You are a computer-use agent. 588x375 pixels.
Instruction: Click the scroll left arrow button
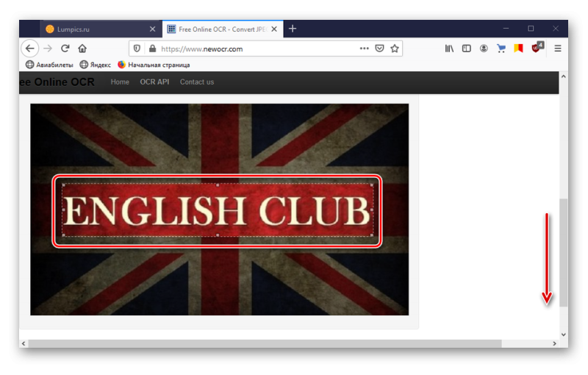pyautogui.click(x=24, y=343)
